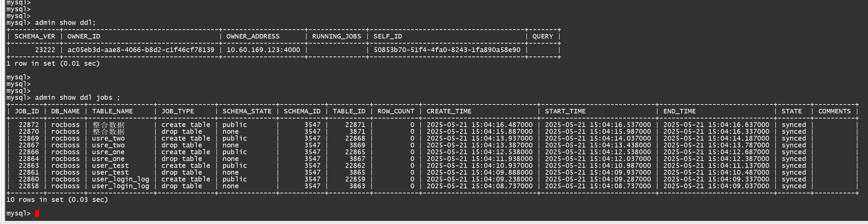Click self ID starting with 50853b70
The width and height of the screenshot is (868, 224).
click(x=447, y=50)
